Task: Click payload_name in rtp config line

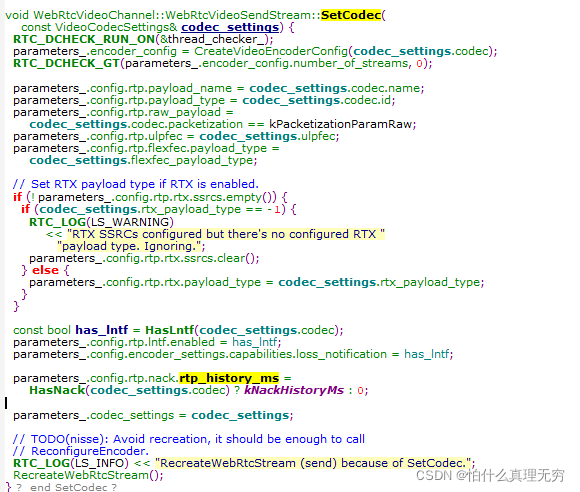Action: 190,88
